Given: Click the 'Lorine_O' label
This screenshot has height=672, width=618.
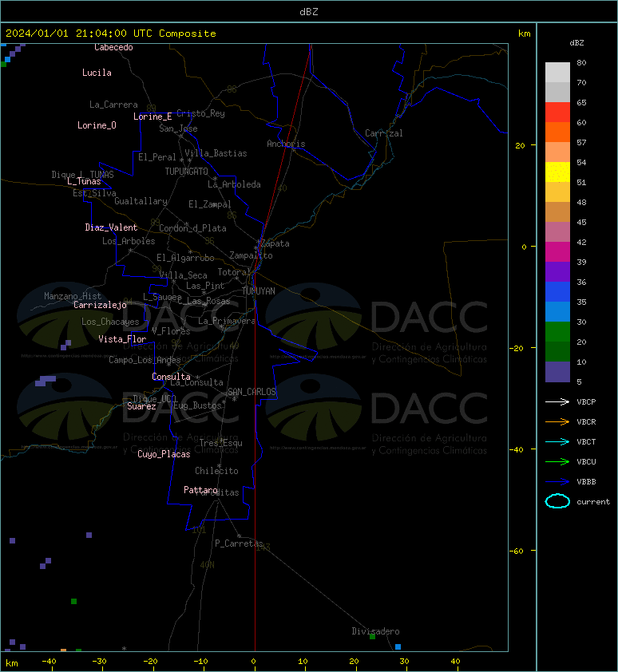Looking at the screenshot, I should pyautogui.click(x=97, y=125).
